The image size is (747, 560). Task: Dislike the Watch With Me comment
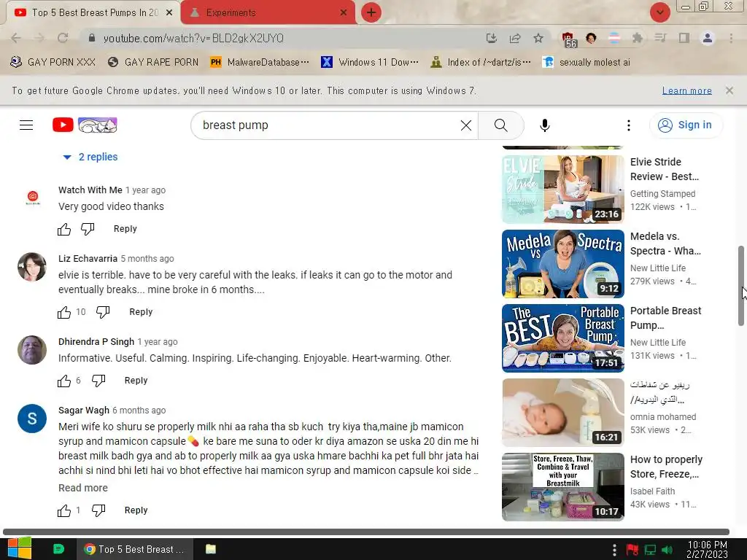tap(88, 229)
